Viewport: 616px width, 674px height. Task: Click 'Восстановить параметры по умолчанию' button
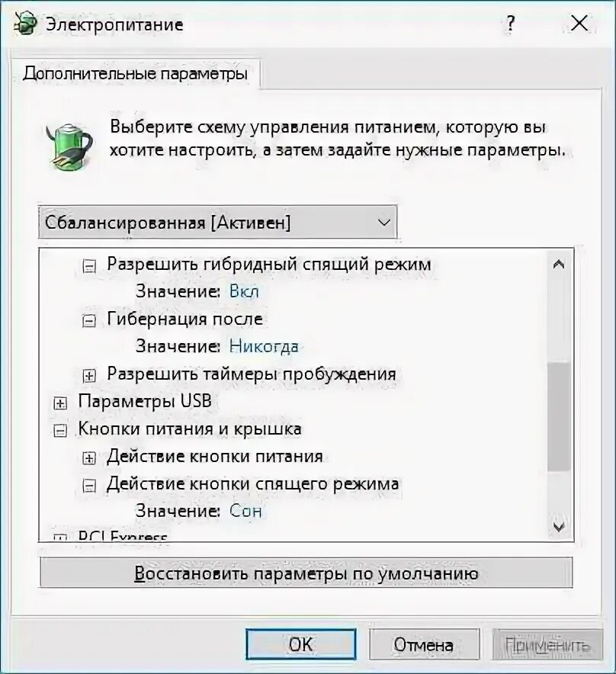(x=306, y=573)
